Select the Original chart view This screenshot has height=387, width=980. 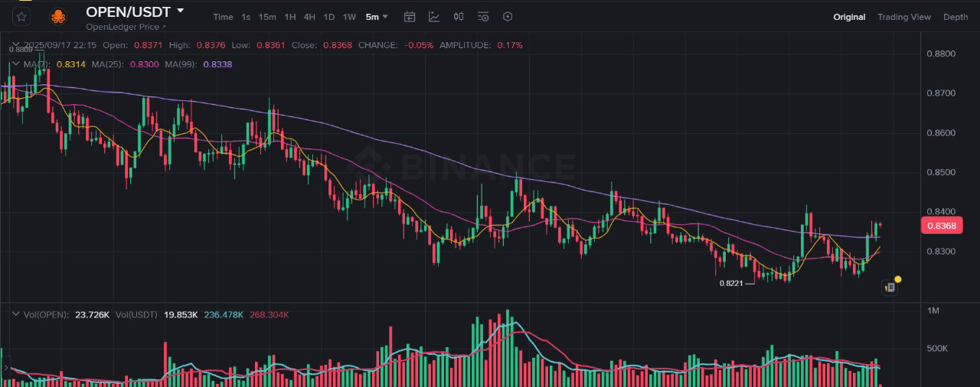pyautogui.click(x=850, y=17)
